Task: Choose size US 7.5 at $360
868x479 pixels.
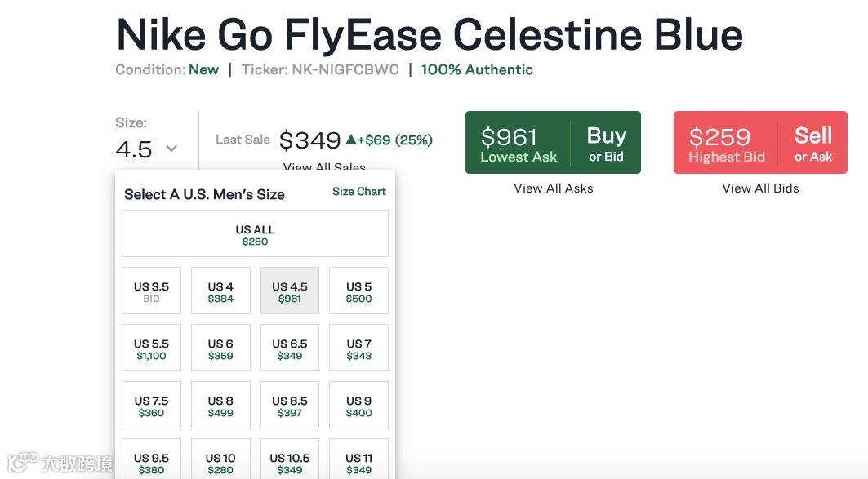Action: (x=151, y=406)
